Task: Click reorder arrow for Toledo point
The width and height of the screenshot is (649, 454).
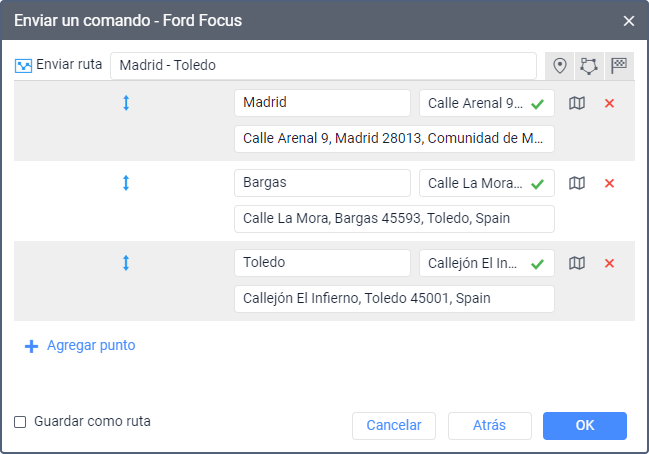Action: (x=126, y=263)
